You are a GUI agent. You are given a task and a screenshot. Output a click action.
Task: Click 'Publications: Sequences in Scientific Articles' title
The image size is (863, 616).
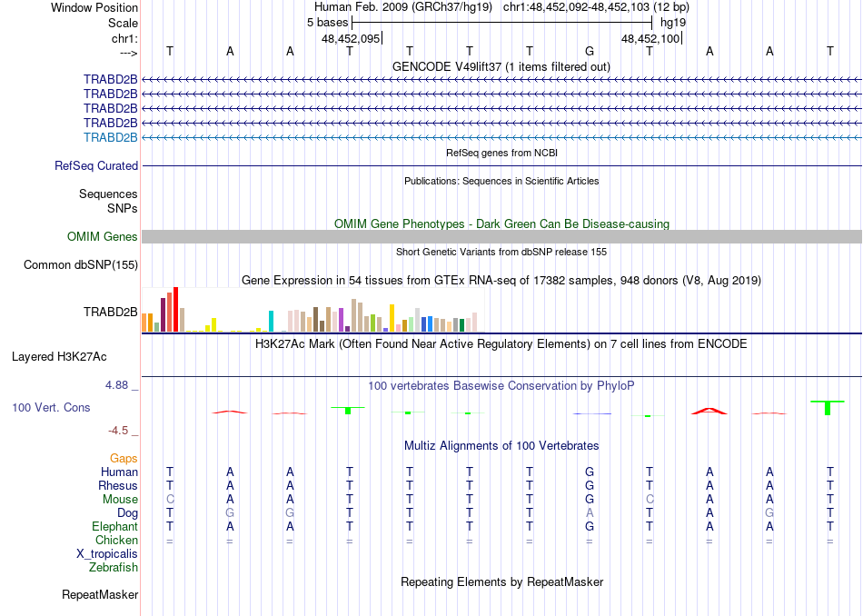(x=501, y=181)
